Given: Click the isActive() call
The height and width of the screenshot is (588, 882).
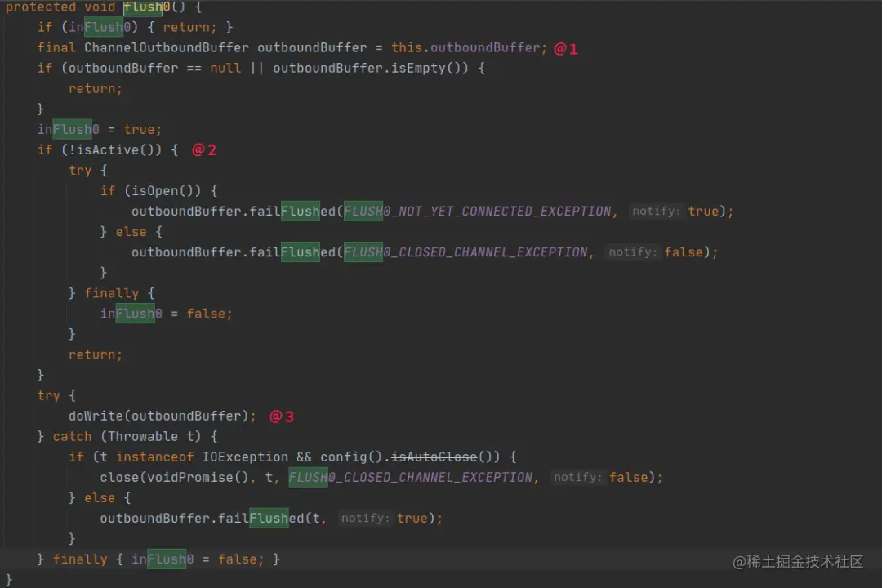Looking at the screenshot, I should tap(115, 149).
